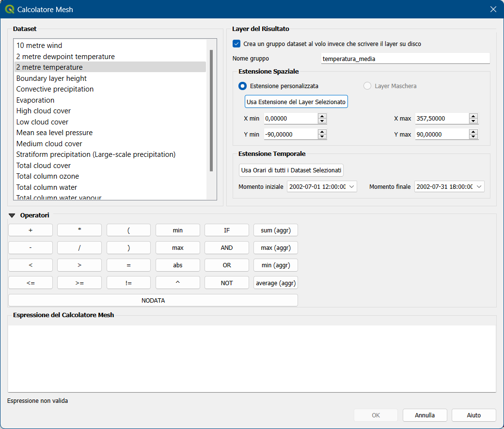Viewport: 504px width, 429px height.
Task: Click the QGIS logo in title bar
Action: tap(10, 9)
